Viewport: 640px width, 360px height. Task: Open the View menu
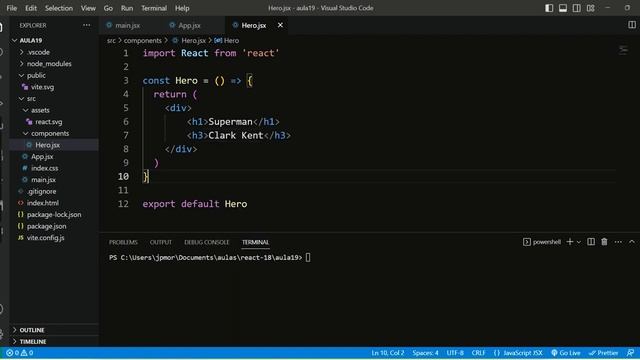click(x=88, y=8)
